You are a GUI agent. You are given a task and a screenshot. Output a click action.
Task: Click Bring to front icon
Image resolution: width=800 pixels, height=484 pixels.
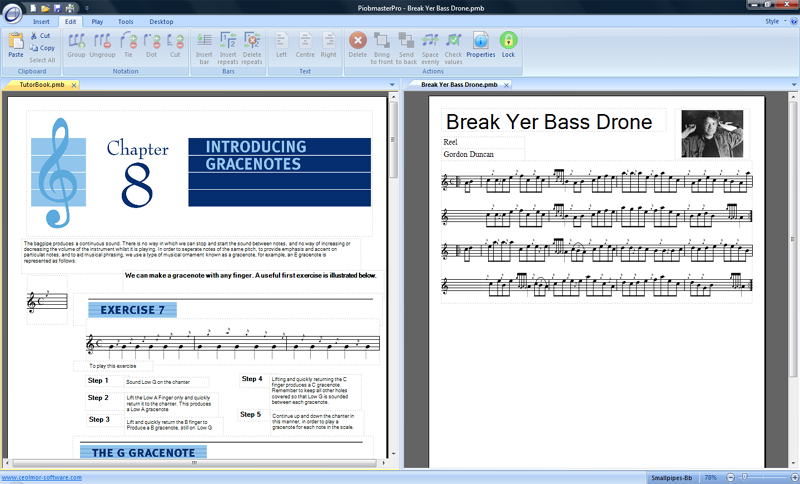[382, 44]
